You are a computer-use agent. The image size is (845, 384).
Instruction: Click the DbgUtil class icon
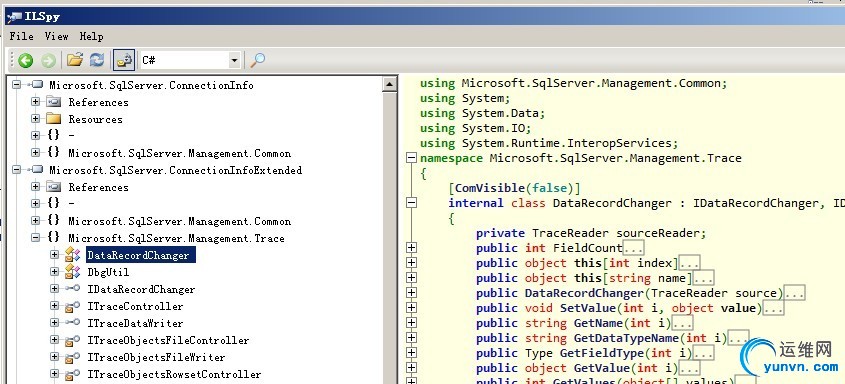(x=72, y=273)
